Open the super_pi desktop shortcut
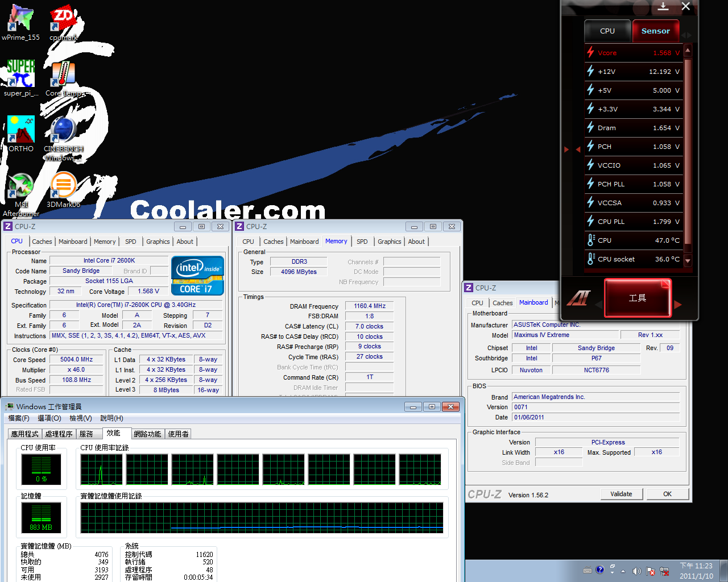This screenshot has height=582, width=728. coord(21,78)
